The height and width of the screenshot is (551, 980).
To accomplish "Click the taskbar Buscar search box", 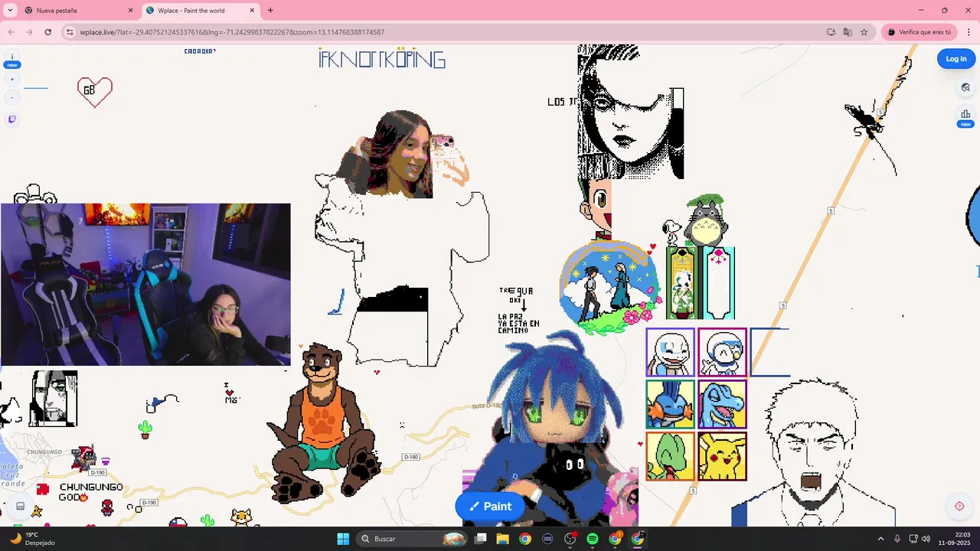I will pyautogui.click(x=413, y=539).
